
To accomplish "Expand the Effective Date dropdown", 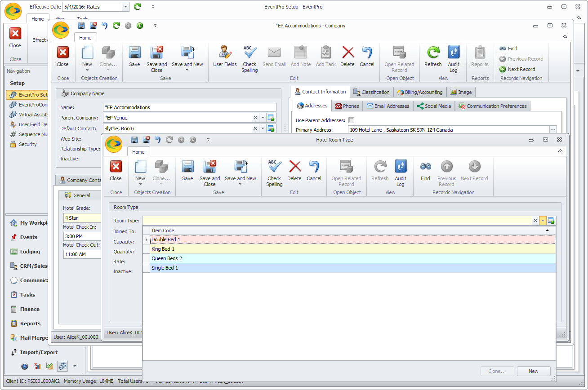I will coord(125,7).
